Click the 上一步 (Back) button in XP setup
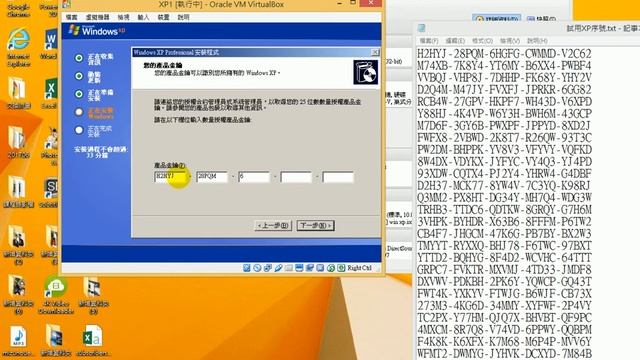This screenshot has height=360, width=640. click(x=273, y=225)
